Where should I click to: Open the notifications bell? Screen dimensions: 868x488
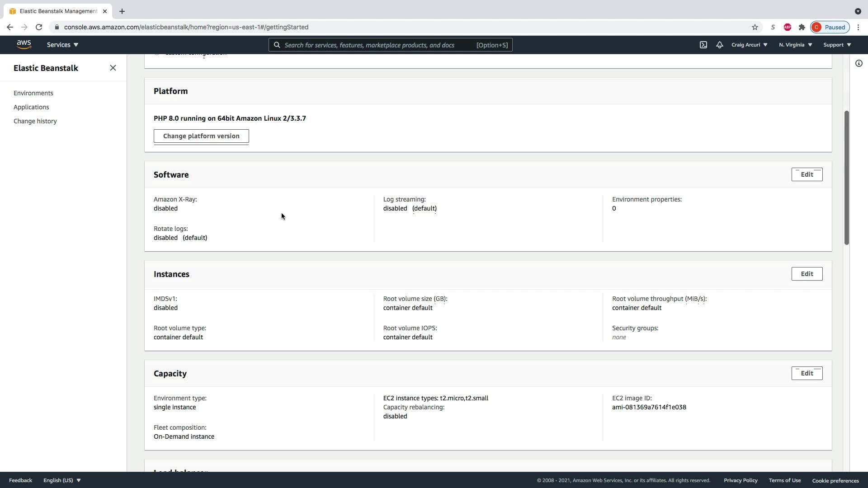point(719,45)
